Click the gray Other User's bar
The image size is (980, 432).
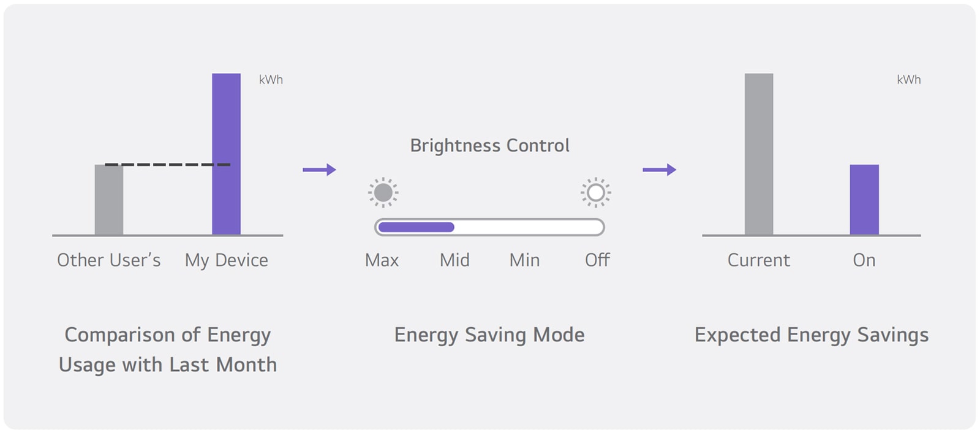108,200
